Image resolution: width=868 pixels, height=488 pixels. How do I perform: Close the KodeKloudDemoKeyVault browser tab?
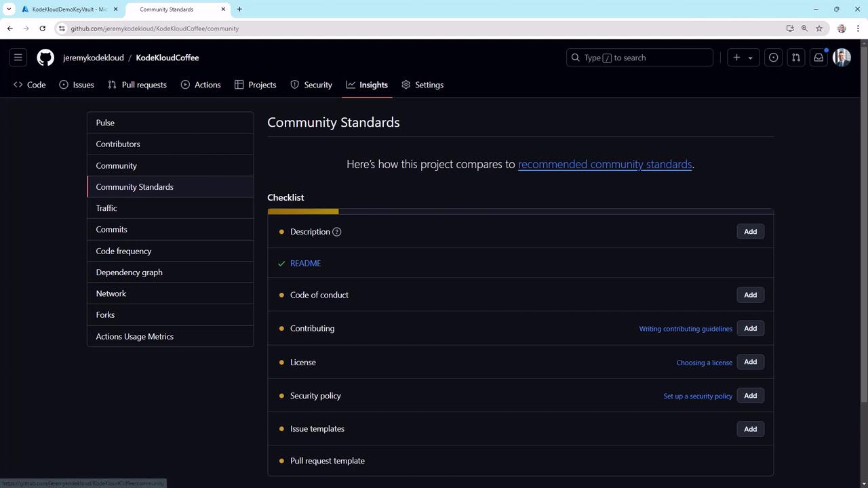tap(115, 9)
